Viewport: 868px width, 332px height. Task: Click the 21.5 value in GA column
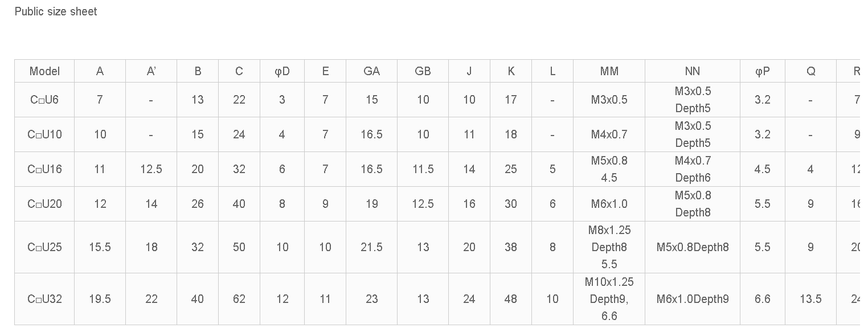pyautogui.click(x=371, y=247)
